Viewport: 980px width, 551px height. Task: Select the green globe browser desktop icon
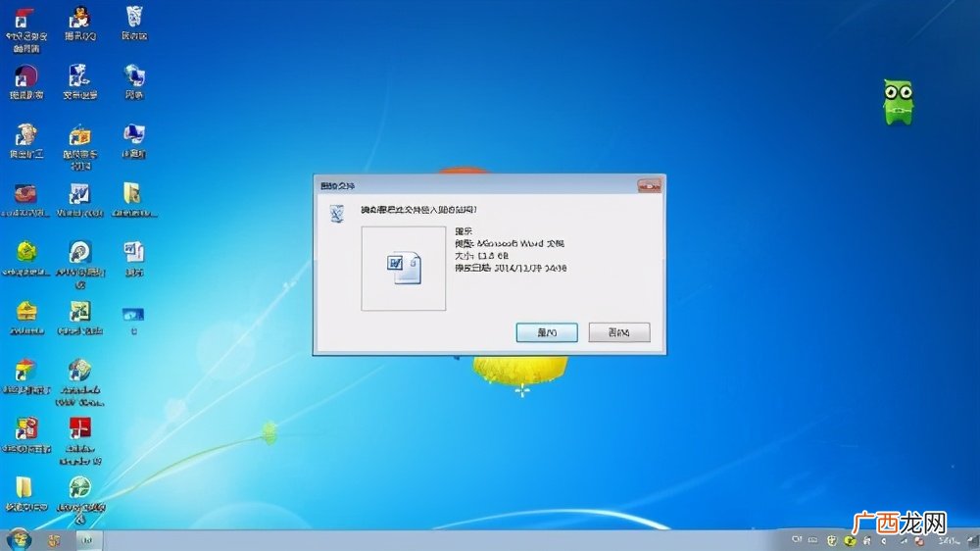pyautogui.click(x=80, y=500)
